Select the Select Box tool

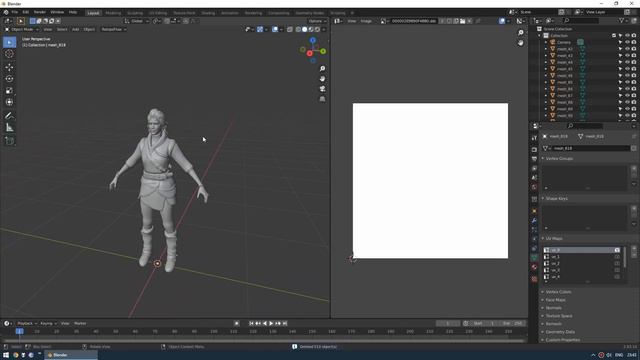9,42
